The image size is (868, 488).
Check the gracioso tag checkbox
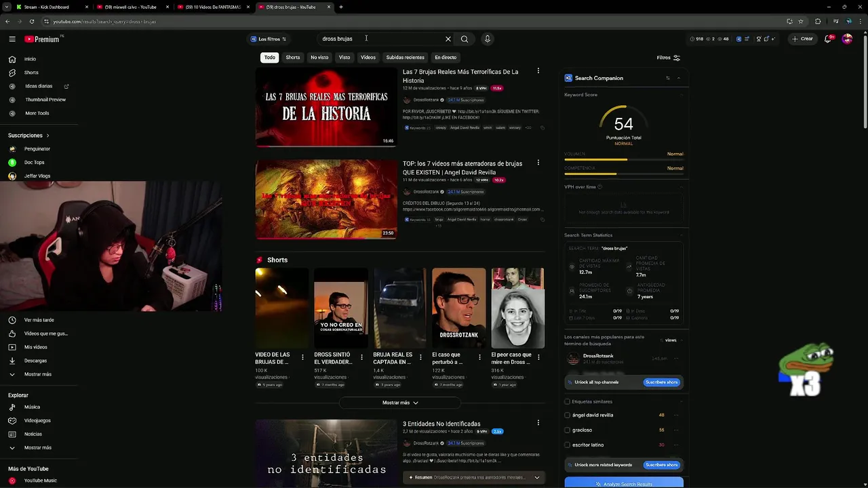tap(568, 430)
